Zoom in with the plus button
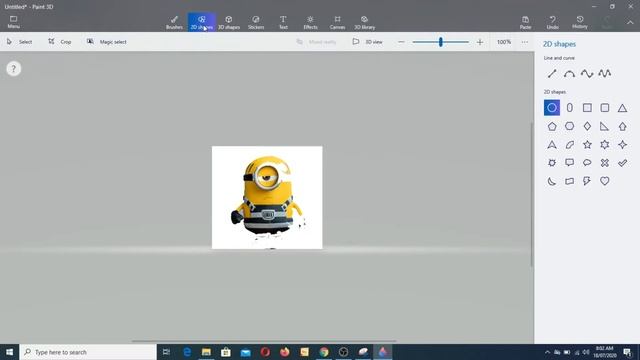The width and height of the screenshot is (640, 360). (480, 42)
